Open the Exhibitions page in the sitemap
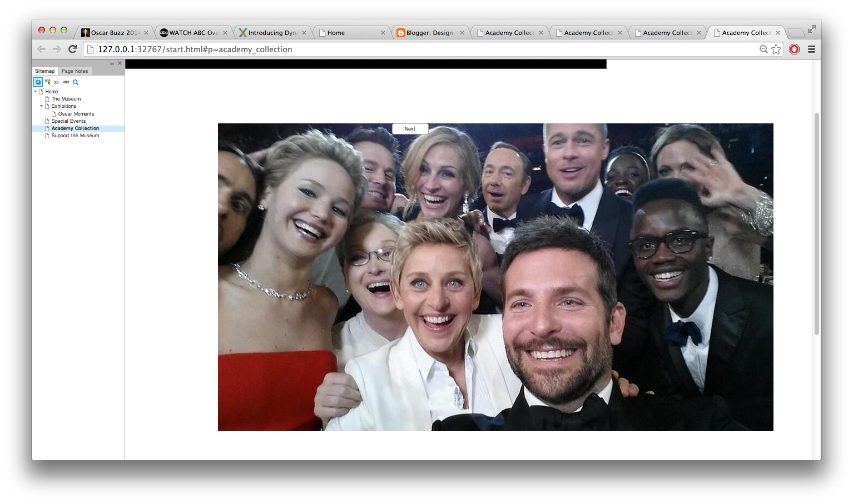The image size is (853, 504). tap(64, 106)
